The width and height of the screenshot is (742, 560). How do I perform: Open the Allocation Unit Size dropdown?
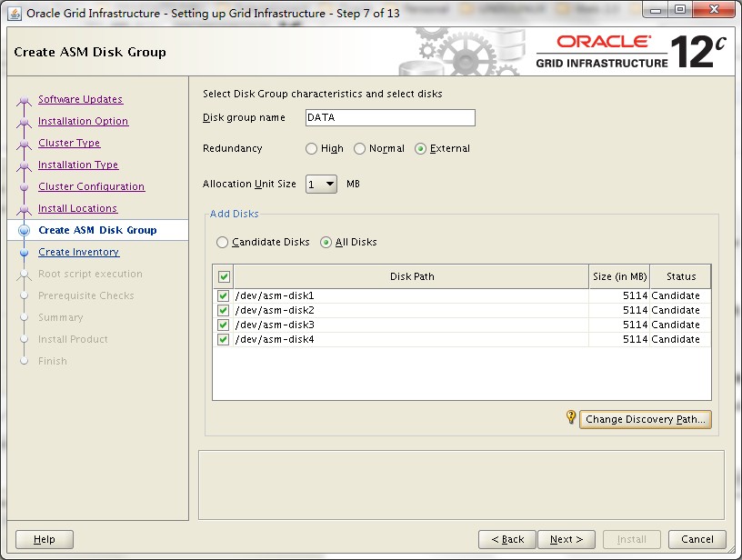pyautogui.click(x=321, y=184)
